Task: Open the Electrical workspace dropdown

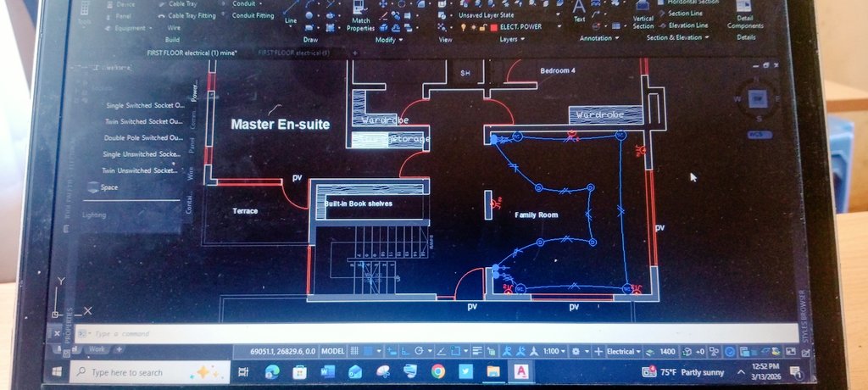Action: pos(623,351)
